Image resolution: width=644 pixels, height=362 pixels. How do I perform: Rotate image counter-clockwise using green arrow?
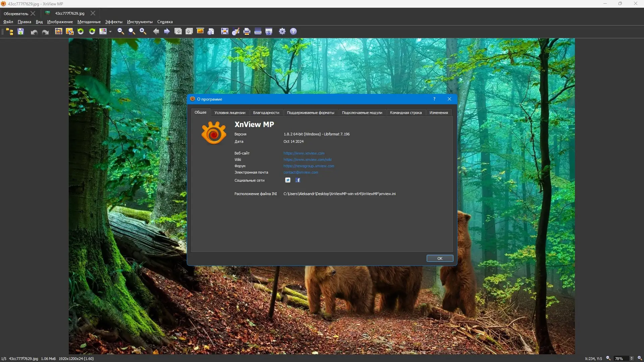[x=81, y=32]
